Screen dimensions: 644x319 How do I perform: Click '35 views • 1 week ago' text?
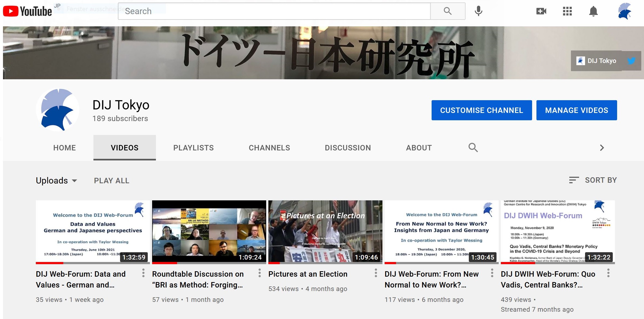(70, 300)
